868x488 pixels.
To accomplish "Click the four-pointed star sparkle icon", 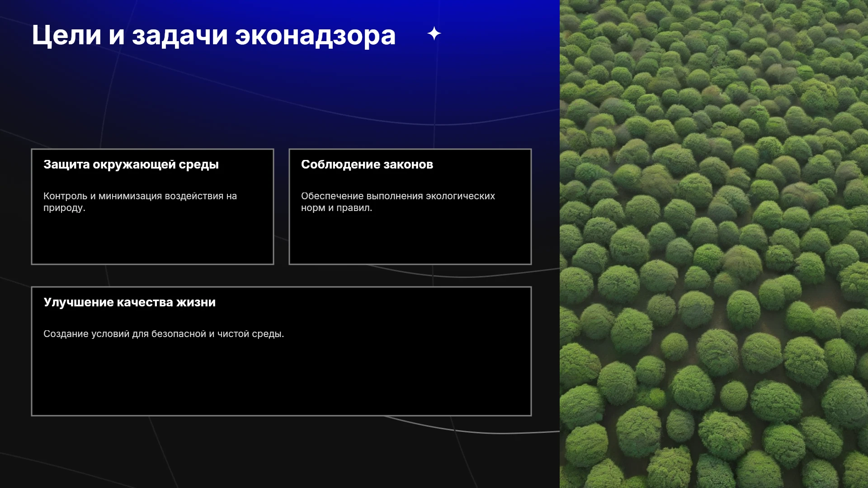I will (x=434, y=33).
